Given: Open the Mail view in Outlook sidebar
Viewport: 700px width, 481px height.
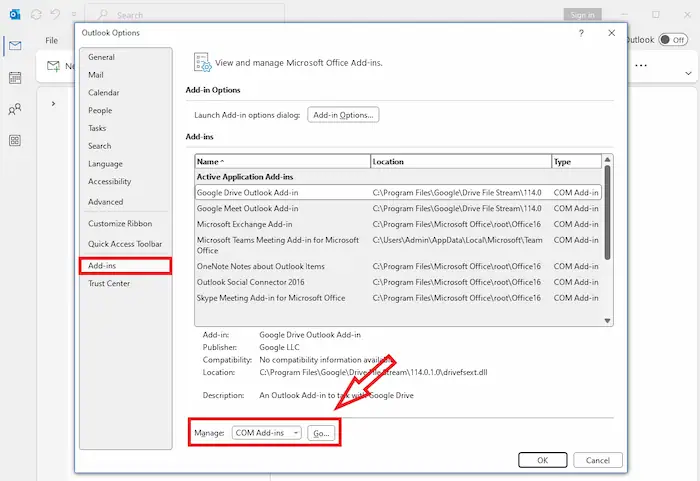Looking at the screenshot, I should 15,46.
